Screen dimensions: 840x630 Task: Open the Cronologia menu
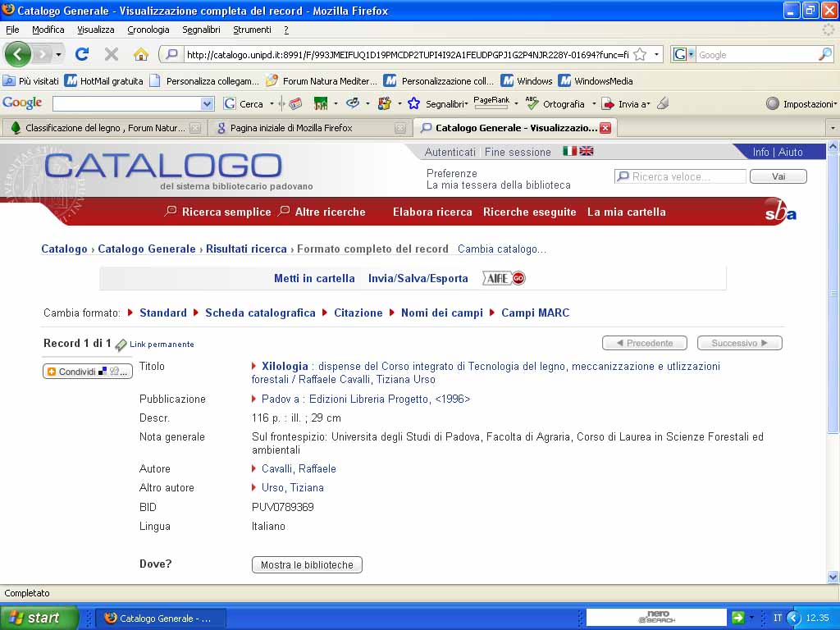pos(148,30)
